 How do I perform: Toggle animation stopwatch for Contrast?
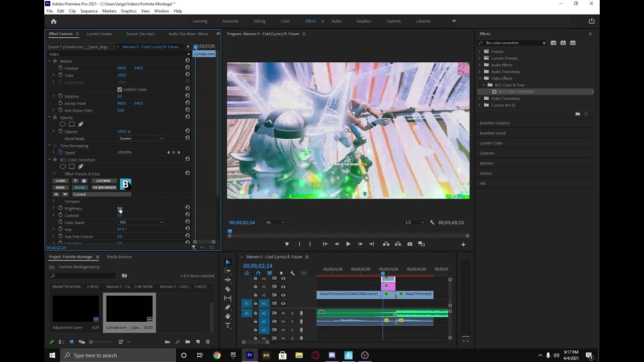coord(60,215)
